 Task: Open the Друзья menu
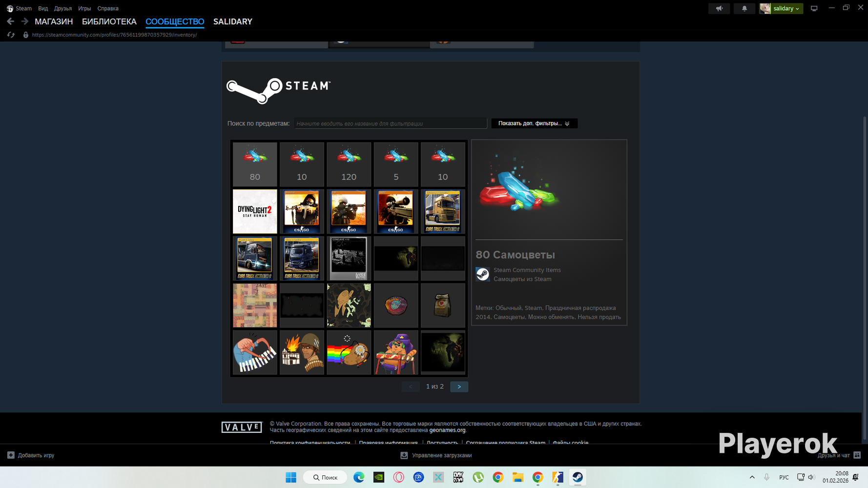click(63, 8)
